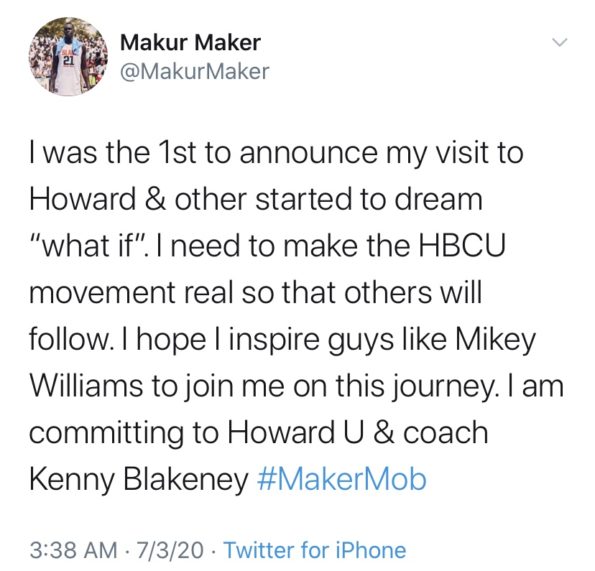Click the name 'Mikey' in tweet text
The height and width of the screenshot is (571, 595).
pos(496,340)
